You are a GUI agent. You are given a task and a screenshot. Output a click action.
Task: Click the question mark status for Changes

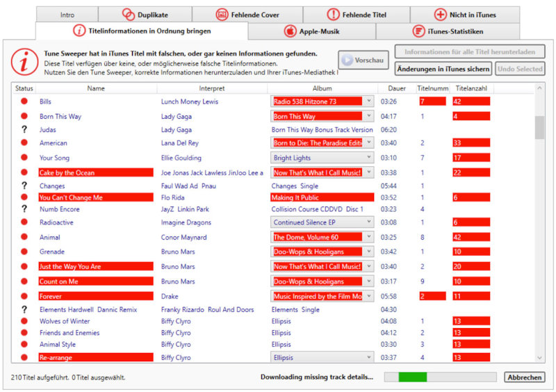coord(24,186)
